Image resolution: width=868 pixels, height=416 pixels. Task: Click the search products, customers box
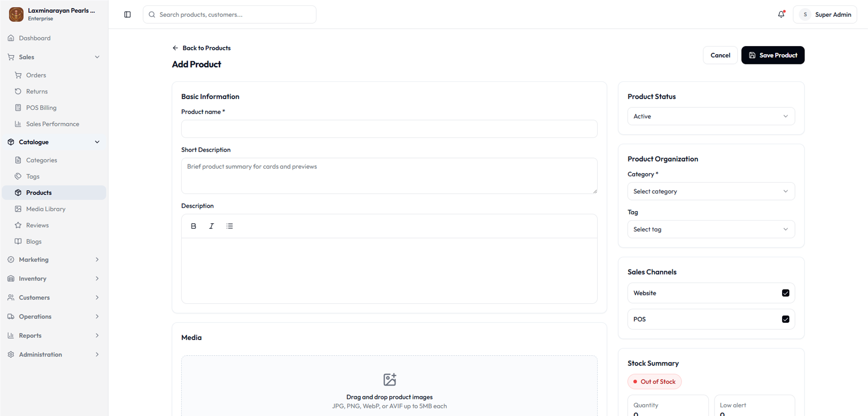pos(229,15)
